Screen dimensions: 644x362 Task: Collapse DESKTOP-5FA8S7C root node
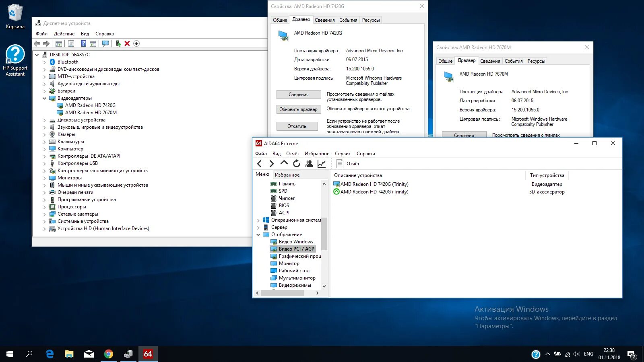37,55
